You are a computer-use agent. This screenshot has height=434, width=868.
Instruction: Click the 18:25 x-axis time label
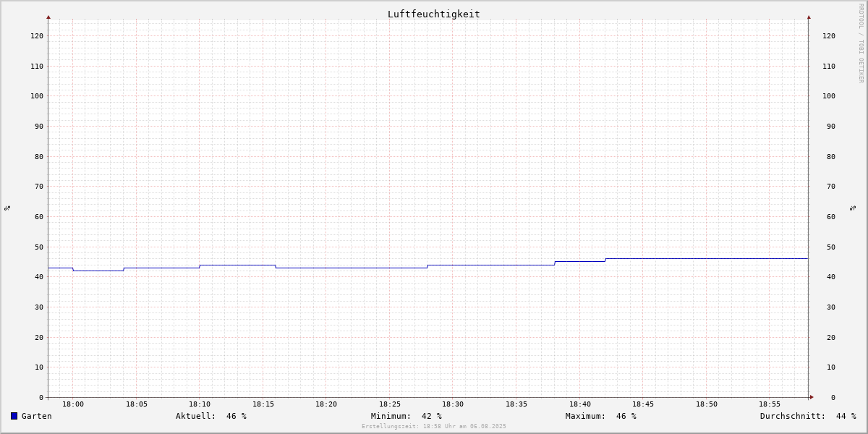390,404
